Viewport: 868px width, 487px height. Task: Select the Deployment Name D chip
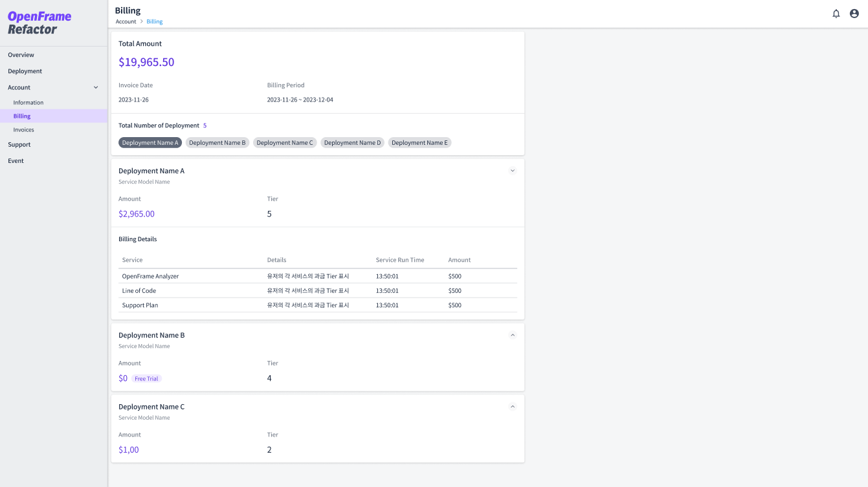coord(352,142)
